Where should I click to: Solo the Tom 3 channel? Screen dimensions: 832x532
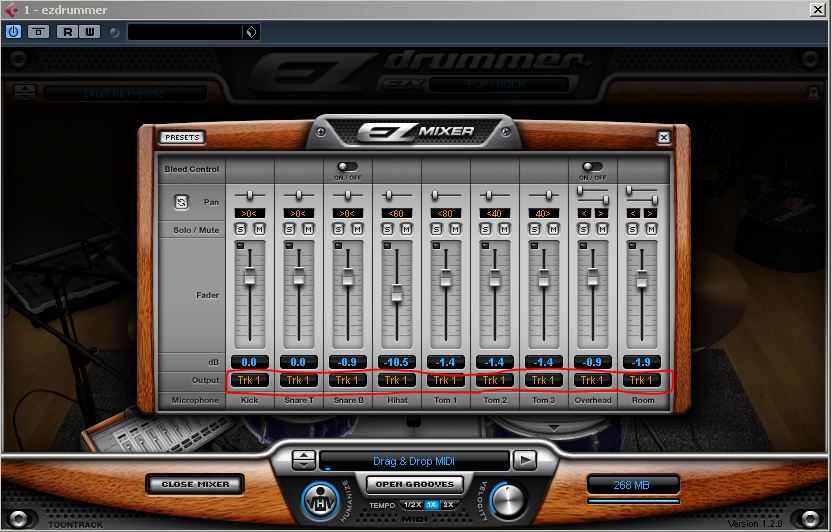tap(534, 229)
